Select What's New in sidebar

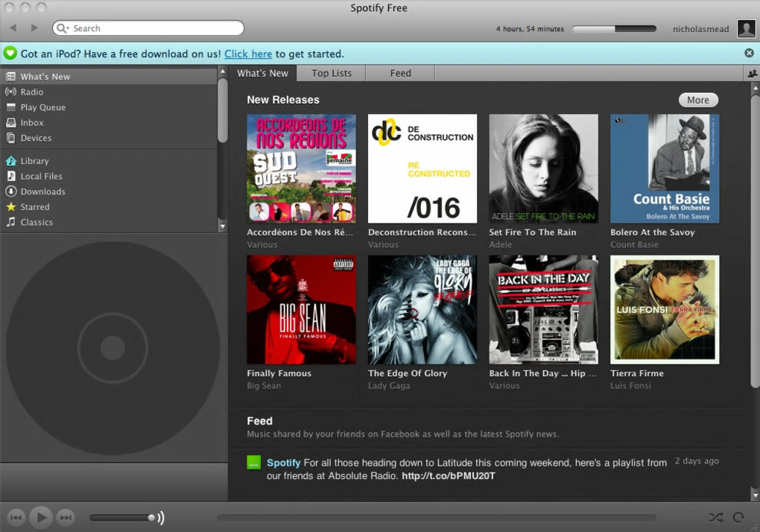[x=109, y=77]
